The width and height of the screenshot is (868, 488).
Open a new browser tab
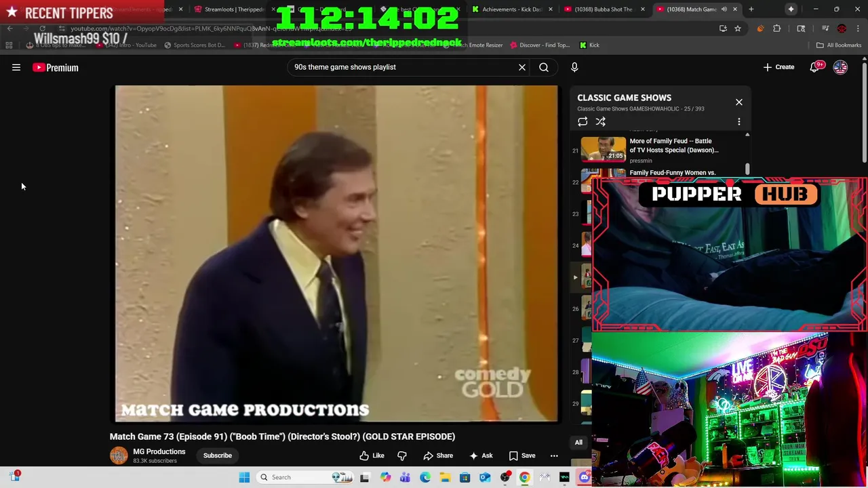(751, 9)
